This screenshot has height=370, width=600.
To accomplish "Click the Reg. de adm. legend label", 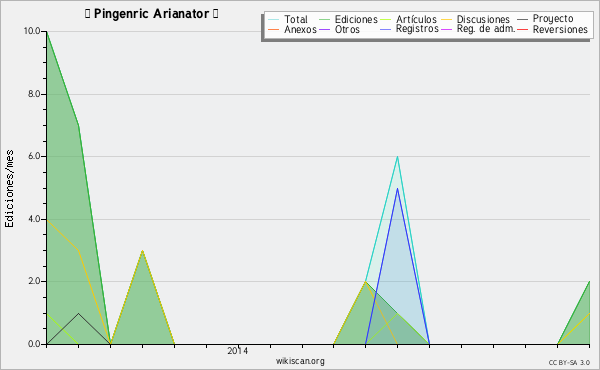I will tap(486, 29).
